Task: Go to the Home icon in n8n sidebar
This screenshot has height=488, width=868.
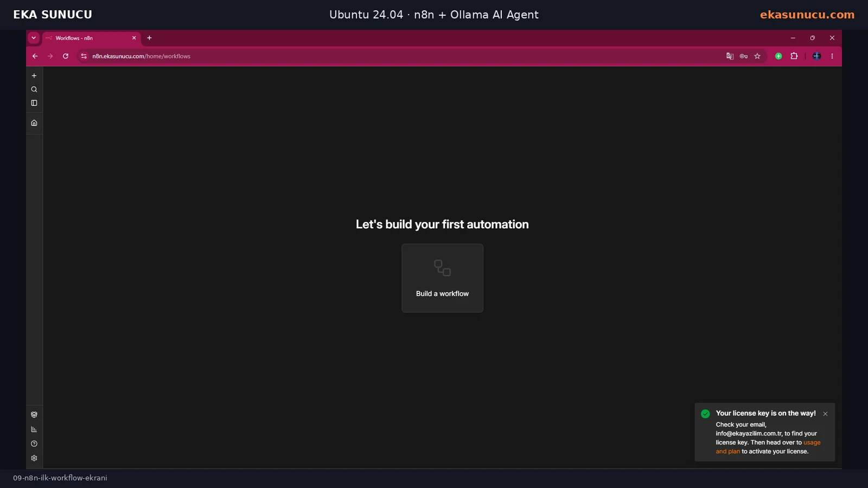Action: (x=34, y=123)
